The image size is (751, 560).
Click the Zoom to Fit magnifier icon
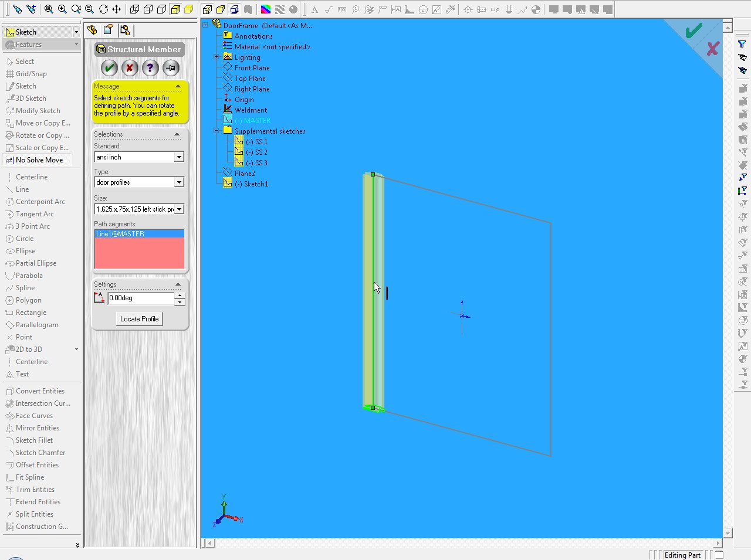(x=49, y=9)
